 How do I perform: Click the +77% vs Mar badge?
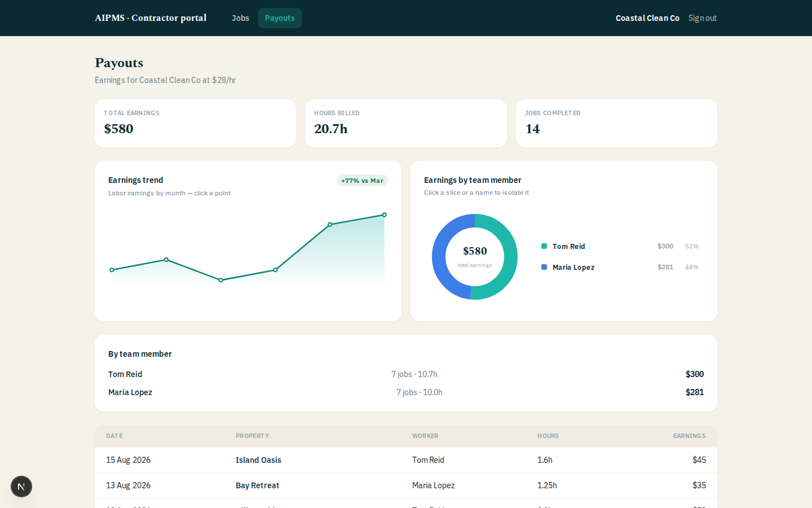(362, 181)
